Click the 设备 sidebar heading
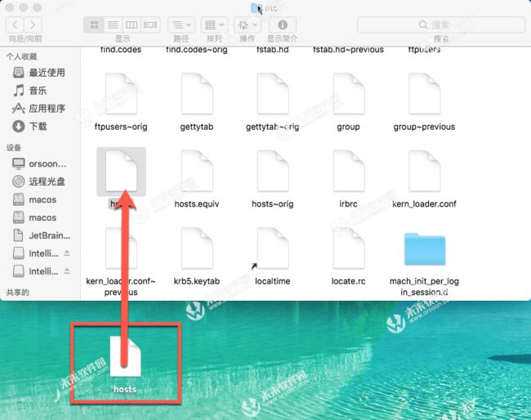The image size is (531, 420). coord(14,148)
